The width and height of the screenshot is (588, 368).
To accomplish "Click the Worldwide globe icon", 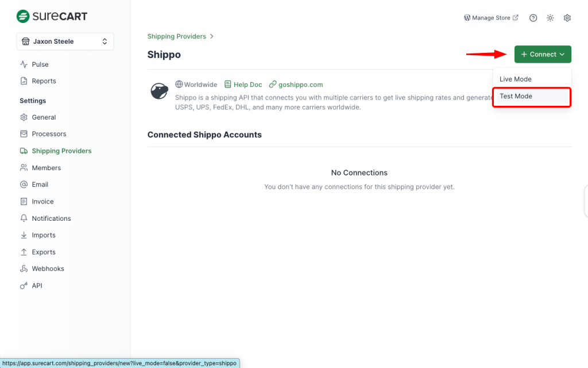I will 179,84.
